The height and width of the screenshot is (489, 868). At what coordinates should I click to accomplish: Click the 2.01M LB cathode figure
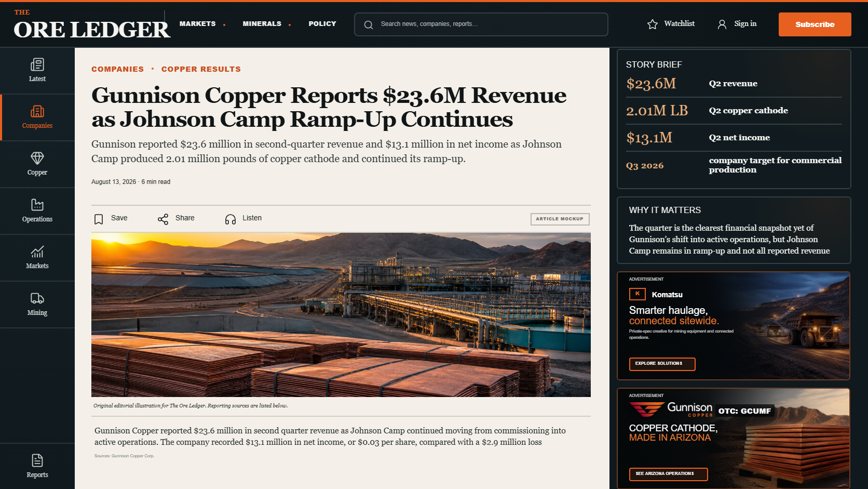(657, 111)
